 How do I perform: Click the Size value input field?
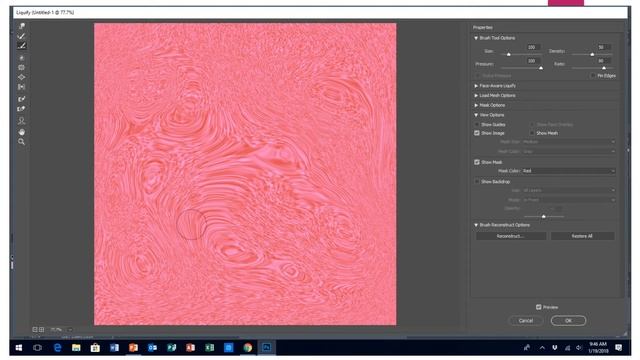pos(532,47)
